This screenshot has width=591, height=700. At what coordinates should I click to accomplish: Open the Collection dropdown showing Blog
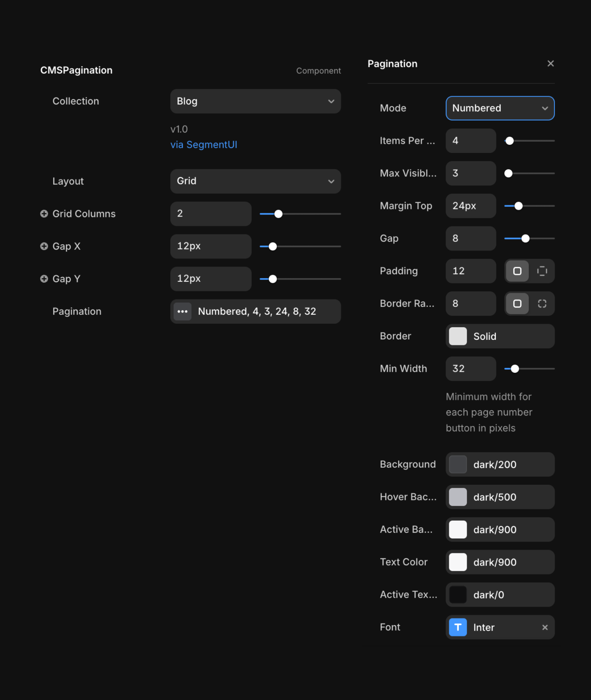point(255,101)
